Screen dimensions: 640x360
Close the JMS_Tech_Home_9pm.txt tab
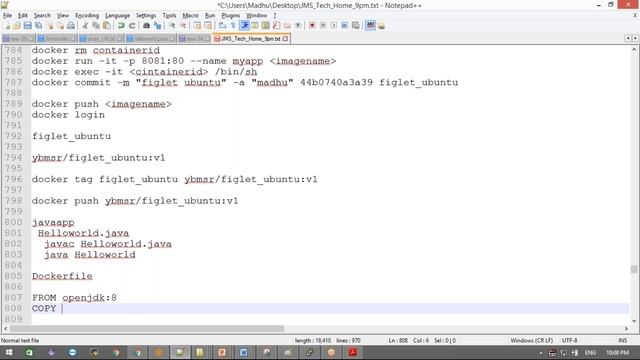[x=285, y=39]
